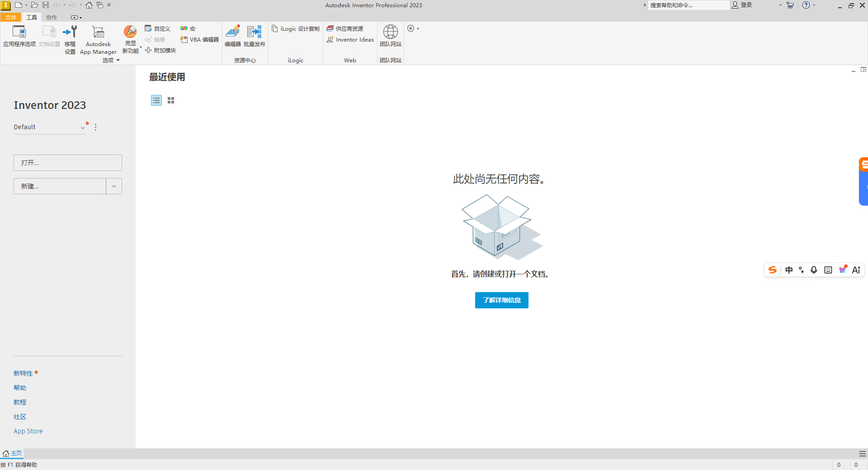The image size is (868, 470).
Task: Switch to the 协作 ribbon tab
Action: (x=51, y=17)
